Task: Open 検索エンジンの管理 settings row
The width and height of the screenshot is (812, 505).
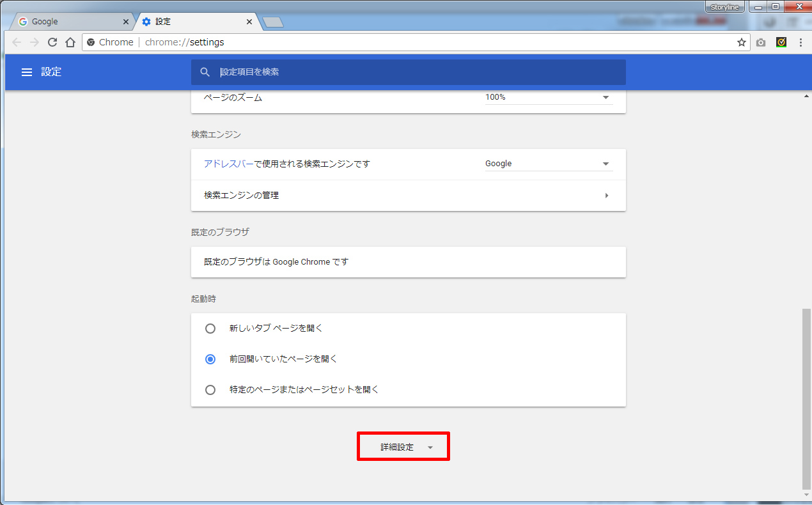Action: 408,196
